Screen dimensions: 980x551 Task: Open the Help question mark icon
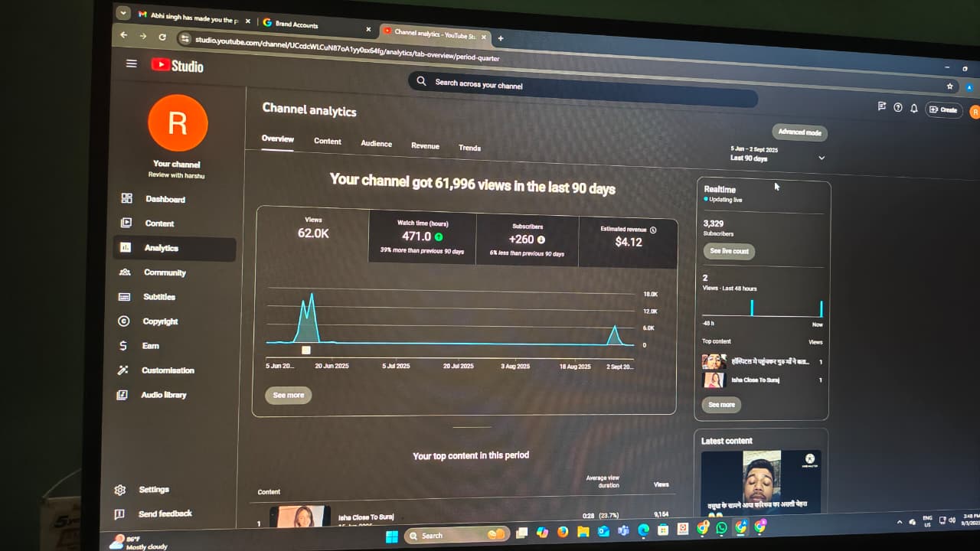pos(898,108)
